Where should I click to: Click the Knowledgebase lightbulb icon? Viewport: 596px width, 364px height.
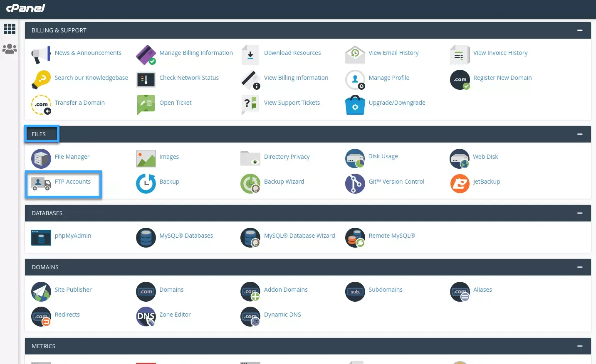pos(41,80)
